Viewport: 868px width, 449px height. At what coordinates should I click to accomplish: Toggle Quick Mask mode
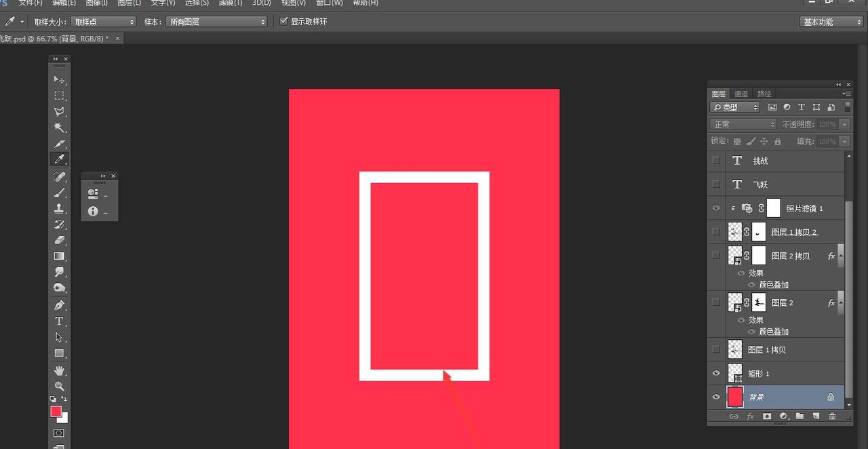click(x=59, y=433)
